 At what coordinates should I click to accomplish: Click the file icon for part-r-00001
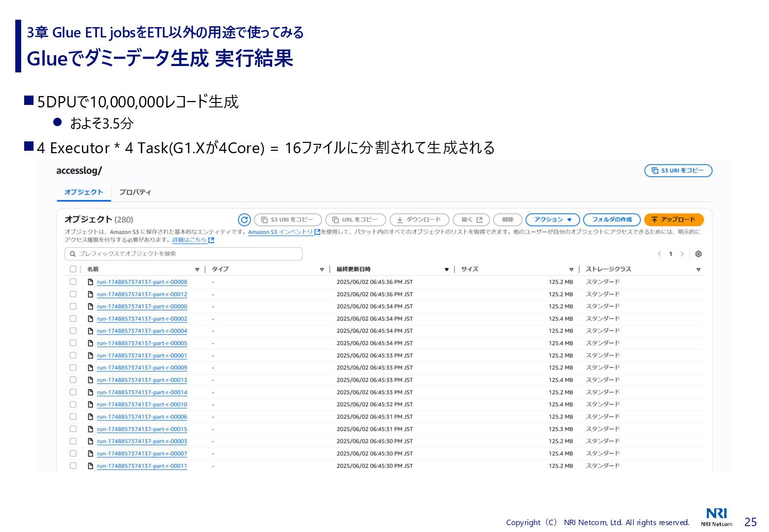coord(90,356)
